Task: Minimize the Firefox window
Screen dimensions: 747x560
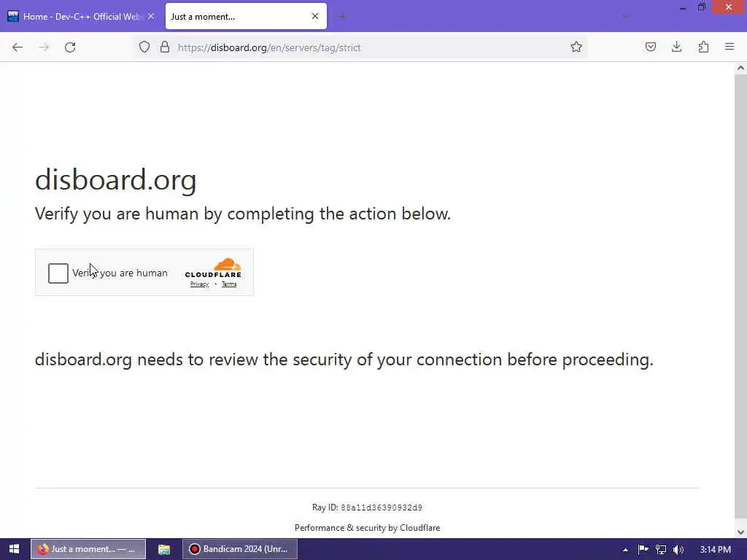Action: click(x=683, y=7)
